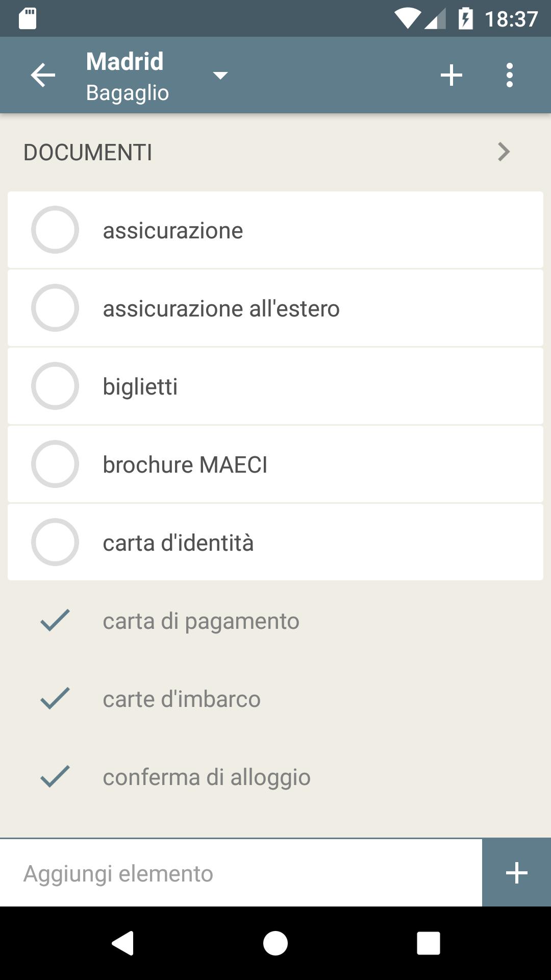Tick the biglietti checkbox circle
The height and width of the screenshot is (980, 551).
55,386
